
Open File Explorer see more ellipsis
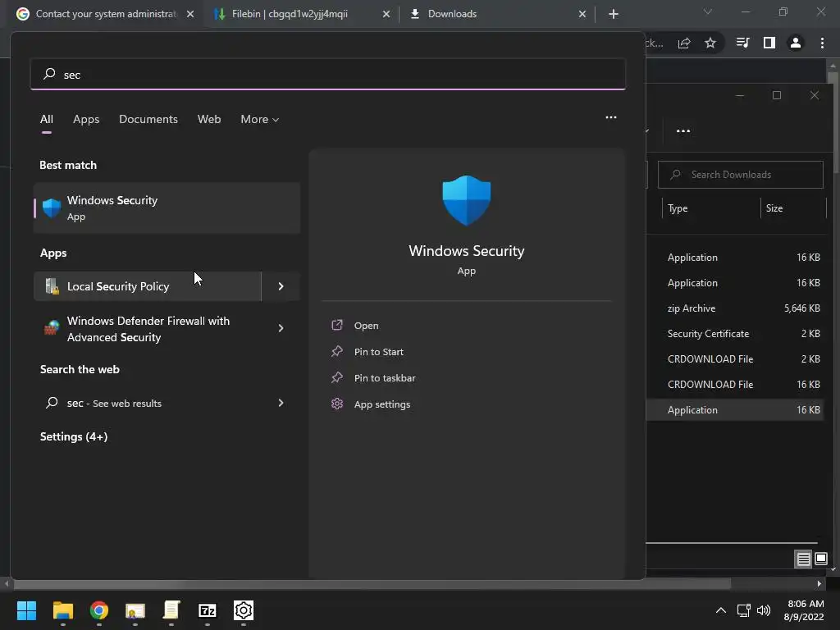coord(683,130)
